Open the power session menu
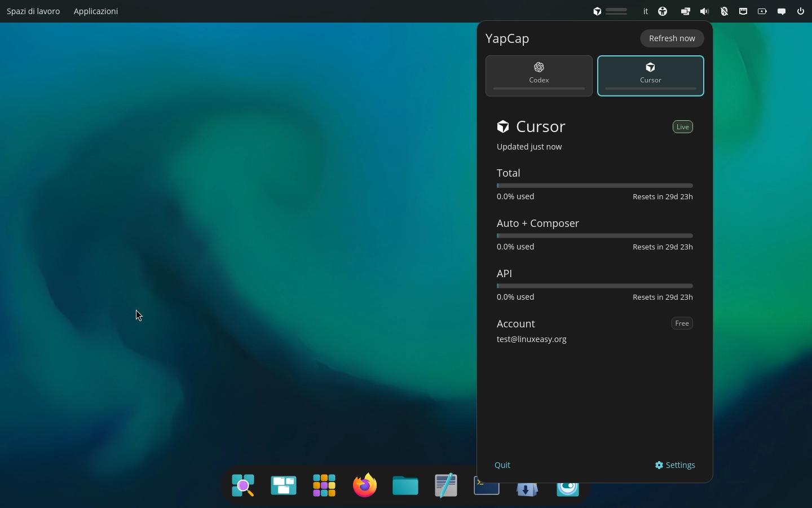The height and width of the screenshot is (508, 812). coord(802,11)
